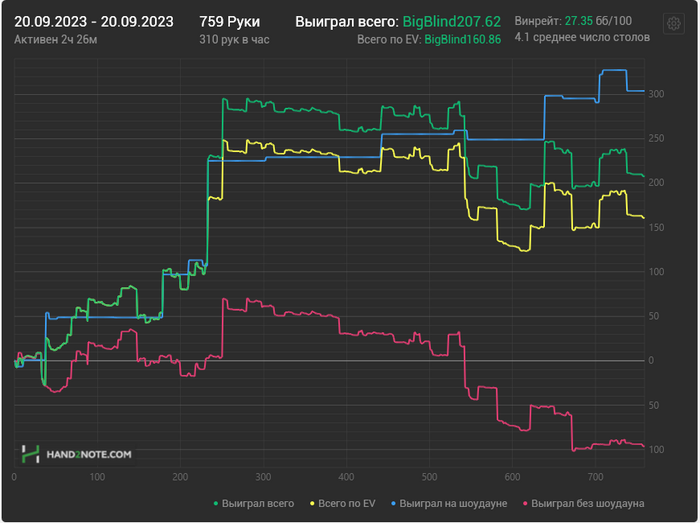Toggle the green Выиграл всего legend entry
This screenshot has height=523, width=700.
pos(254,503)
